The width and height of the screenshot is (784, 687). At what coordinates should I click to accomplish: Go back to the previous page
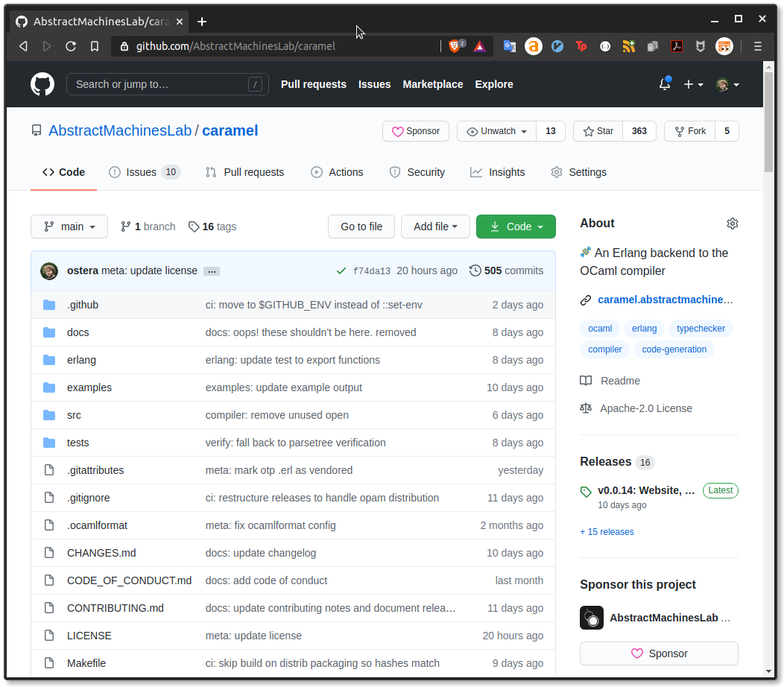click(x=23, y=46)
